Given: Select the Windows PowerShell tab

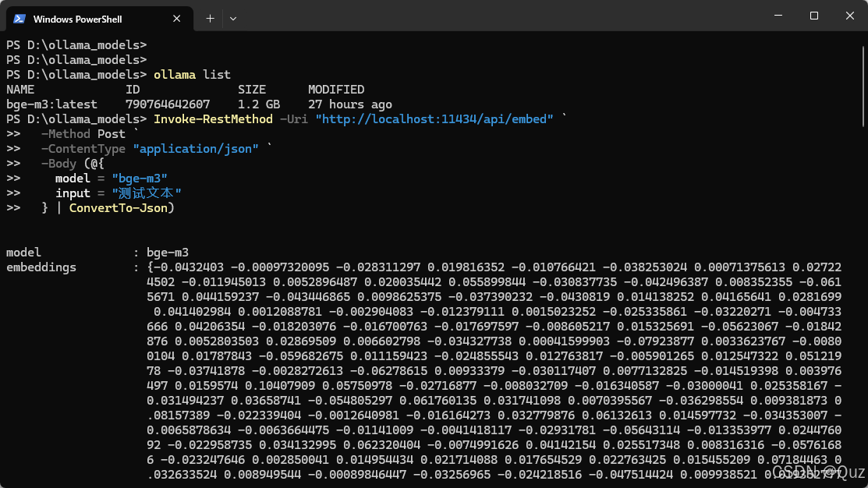Looking at the screenshot, I should point(100,19).
